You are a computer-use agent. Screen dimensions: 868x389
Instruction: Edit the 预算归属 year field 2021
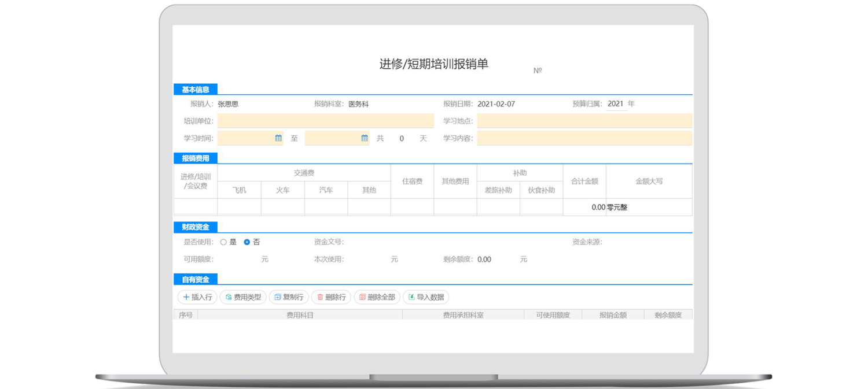[616, 104]
